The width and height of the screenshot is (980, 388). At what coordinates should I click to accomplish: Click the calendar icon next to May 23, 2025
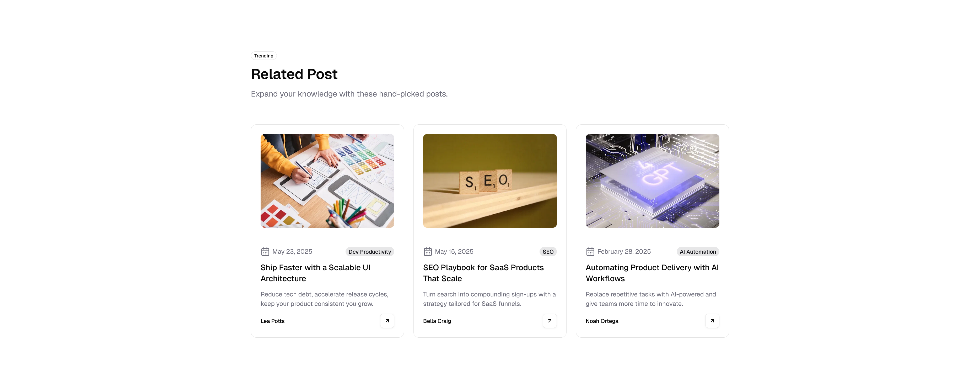point(265,252)
